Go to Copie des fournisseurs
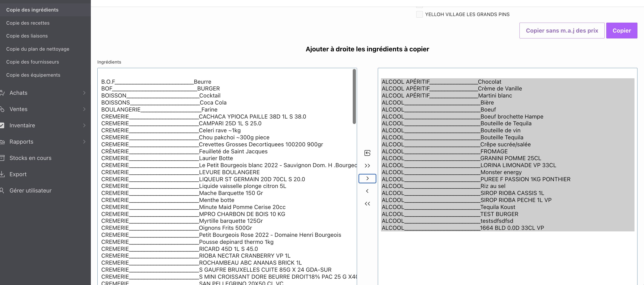This screenshot has height=285, width=644. [x=33, y=62]
